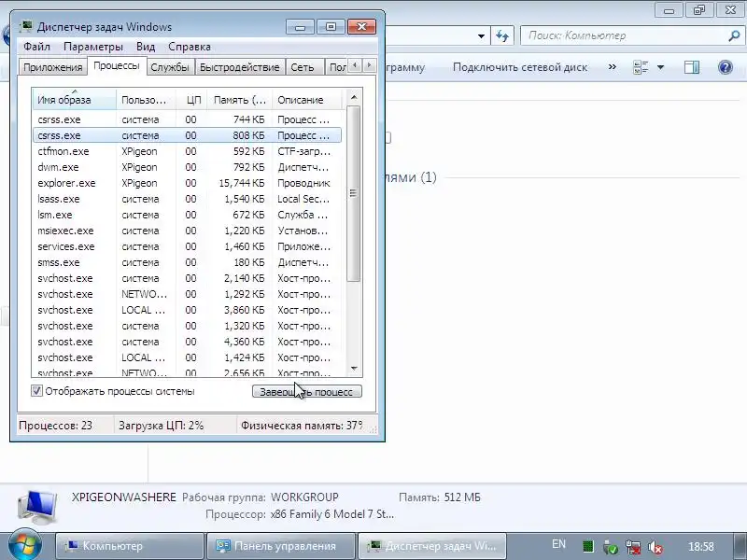
Task: Select svchost.exe row with 4,360 КБ memory
Action: [x=187, y=342]
